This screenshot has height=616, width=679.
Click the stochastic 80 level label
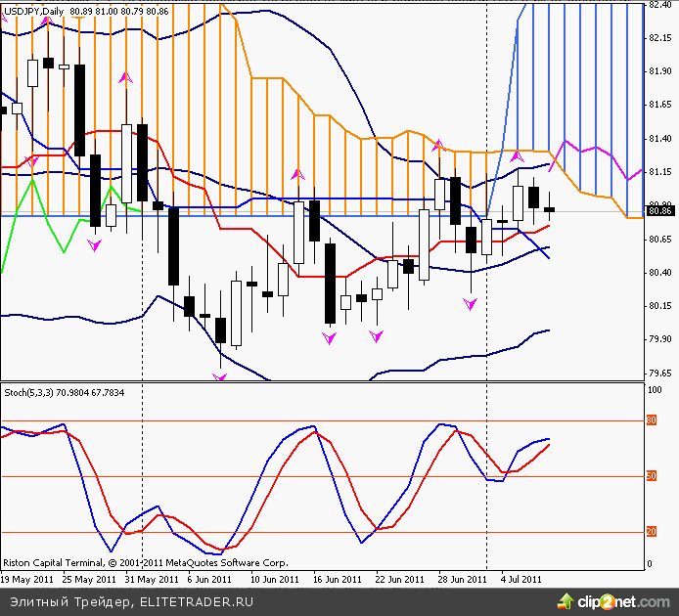coord(652,420)
